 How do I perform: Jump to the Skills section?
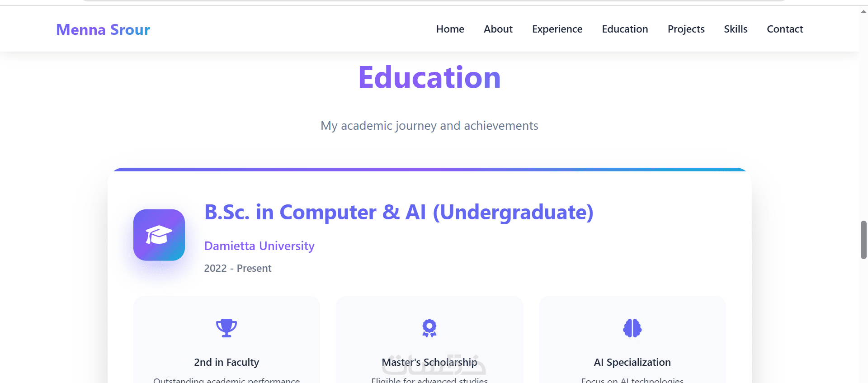736,29
